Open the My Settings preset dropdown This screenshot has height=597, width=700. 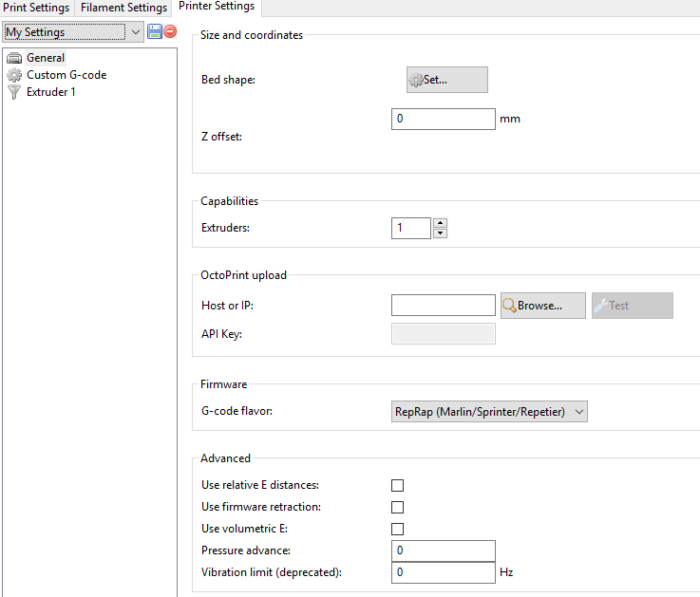click(73, 32)
